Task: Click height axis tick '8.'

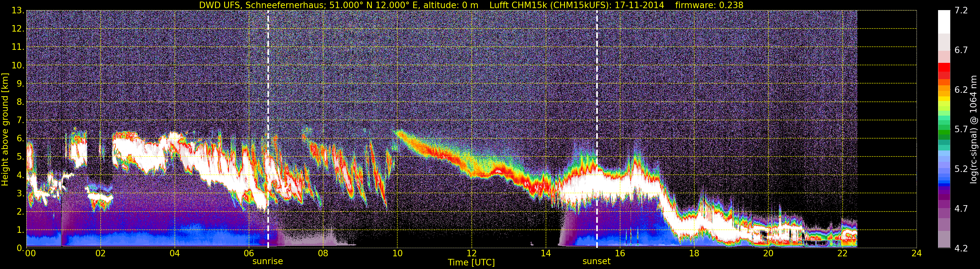Action: click(x=20, y=102)
